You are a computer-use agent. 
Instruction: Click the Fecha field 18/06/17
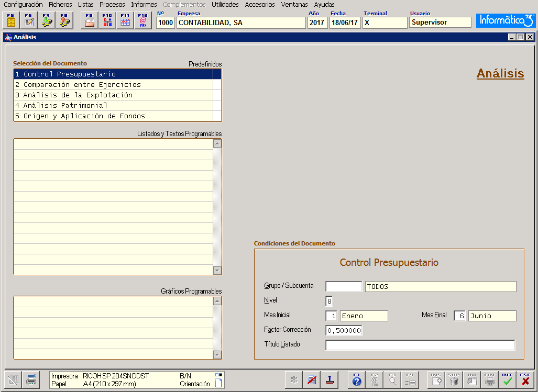click(345, 23)
